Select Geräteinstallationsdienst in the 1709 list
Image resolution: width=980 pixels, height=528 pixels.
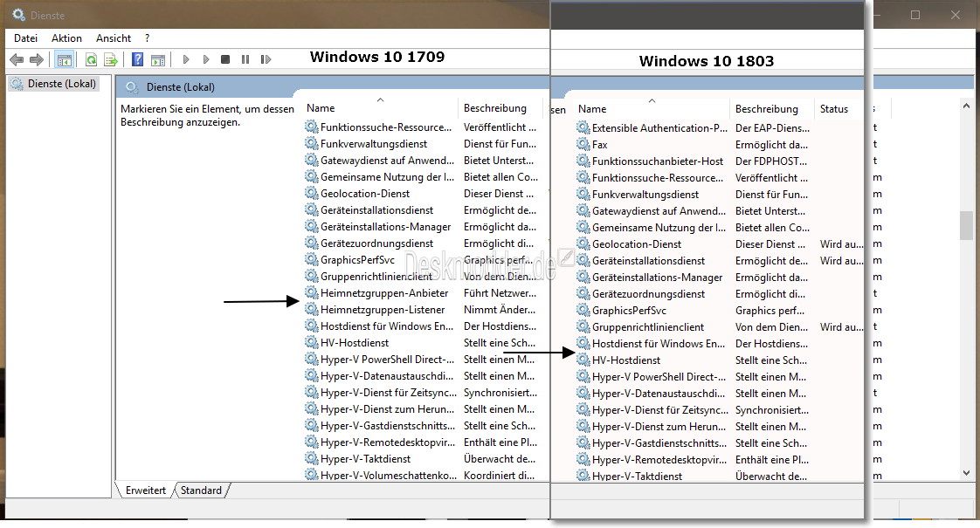(376, 210)
